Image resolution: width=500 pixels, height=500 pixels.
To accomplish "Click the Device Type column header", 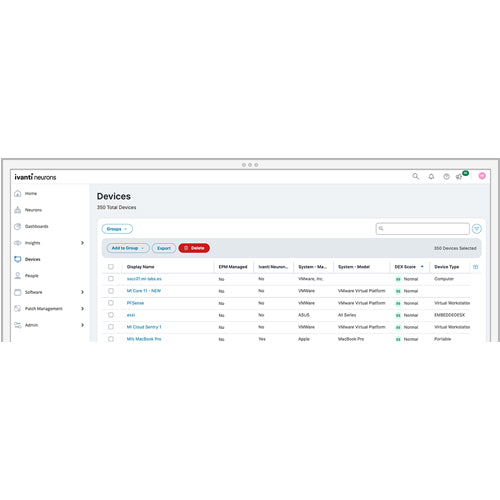I will [447, 267].
